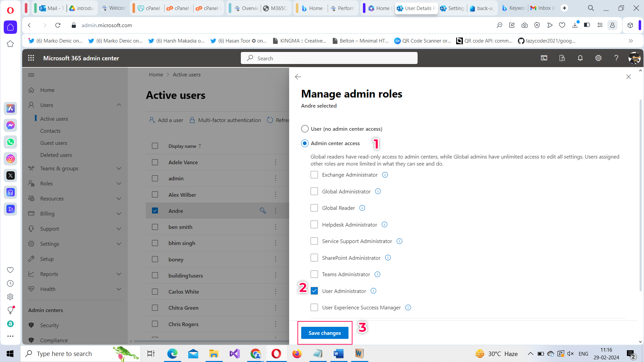Click inside the admin center search field
644x362 pixels.
point(329,58)
